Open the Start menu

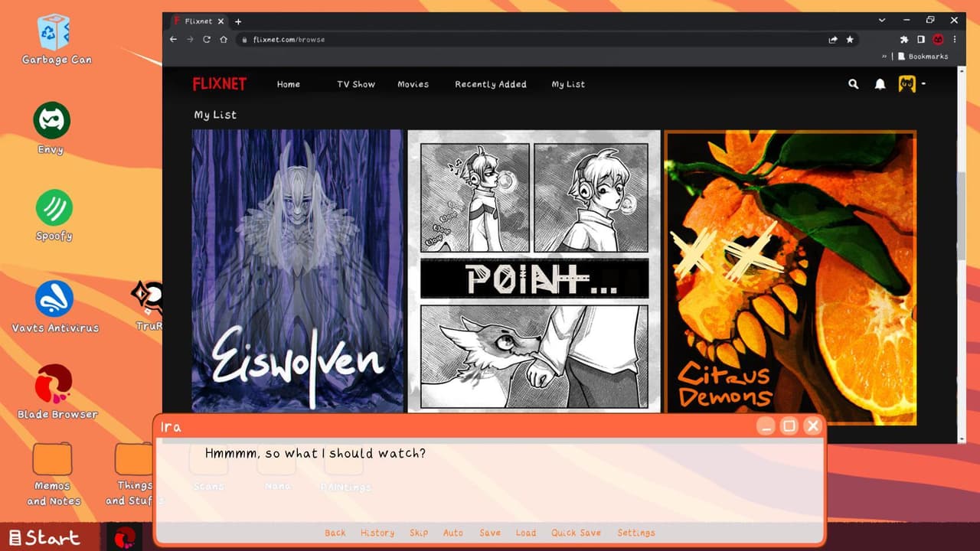tap(44, 538)
